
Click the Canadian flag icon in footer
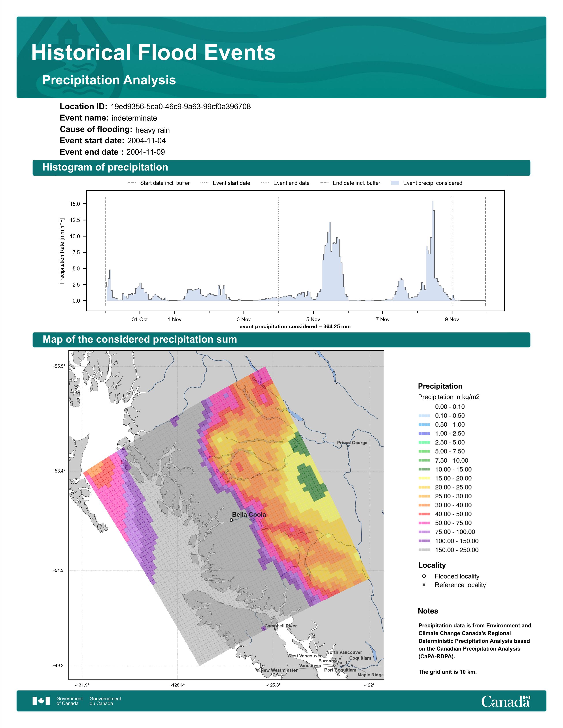(x=41, y=701)
